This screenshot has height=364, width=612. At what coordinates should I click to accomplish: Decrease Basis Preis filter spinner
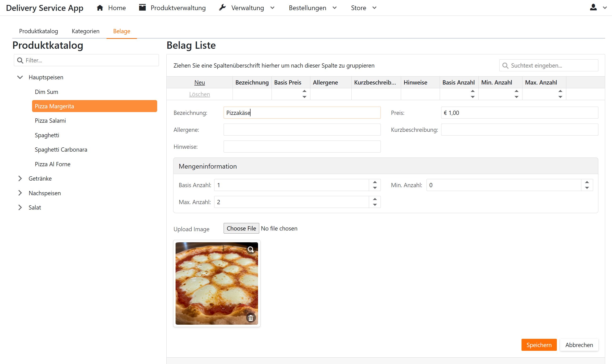304,97
